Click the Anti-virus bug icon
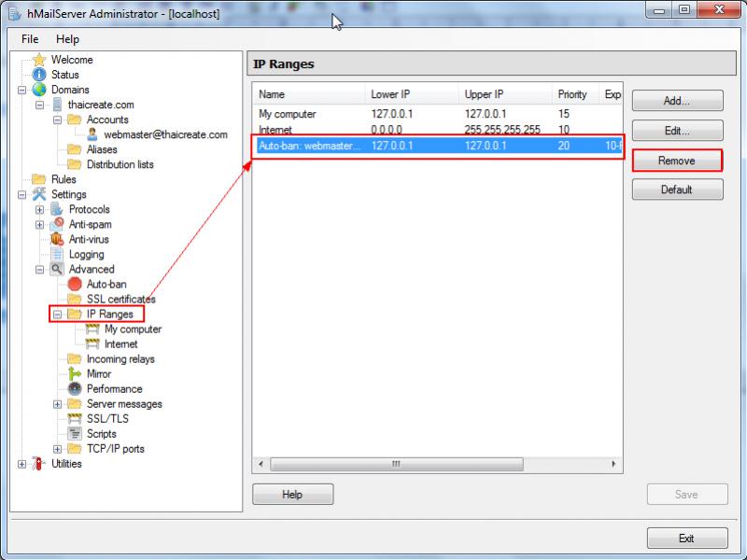 click(57, 239)
